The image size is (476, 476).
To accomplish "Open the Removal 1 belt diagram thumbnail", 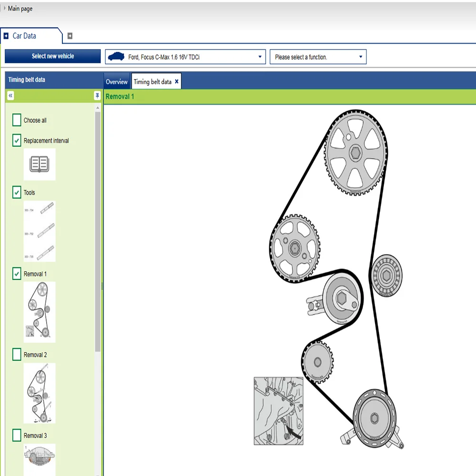I will (x=40, y=312).
